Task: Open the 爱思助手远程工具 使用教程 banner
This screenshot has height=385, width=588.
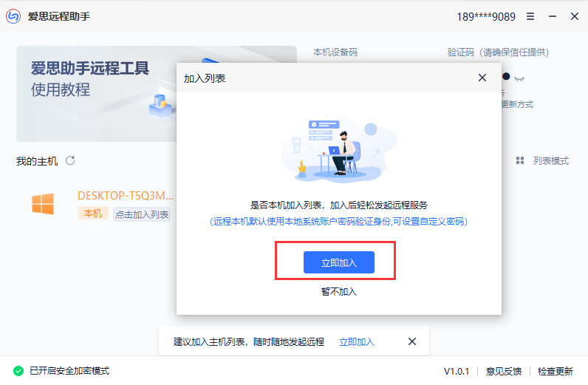Action: coord(96,94)
